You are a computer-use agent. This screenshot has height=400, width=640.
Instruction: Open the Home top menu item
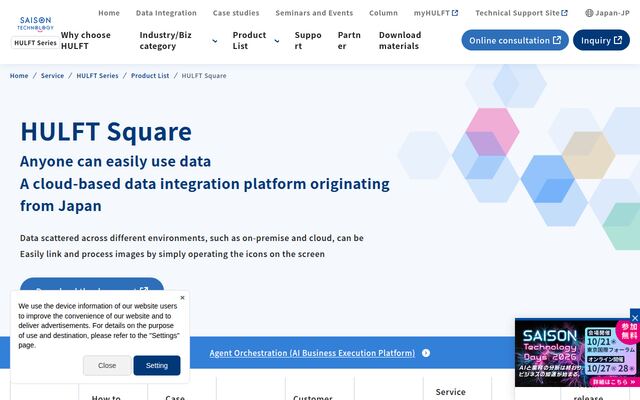[109, 13]
